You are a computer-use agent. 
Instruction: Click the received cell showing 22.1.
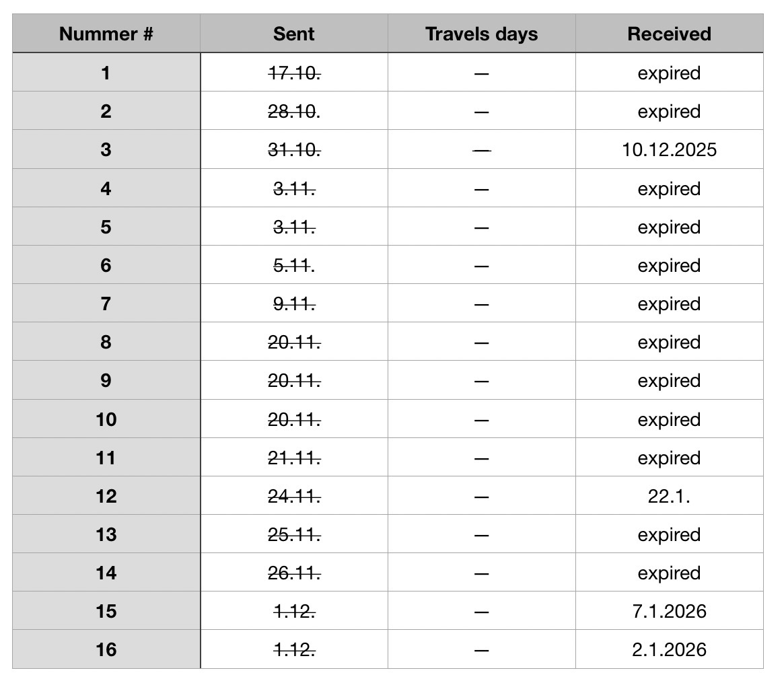tap(669, 496)
